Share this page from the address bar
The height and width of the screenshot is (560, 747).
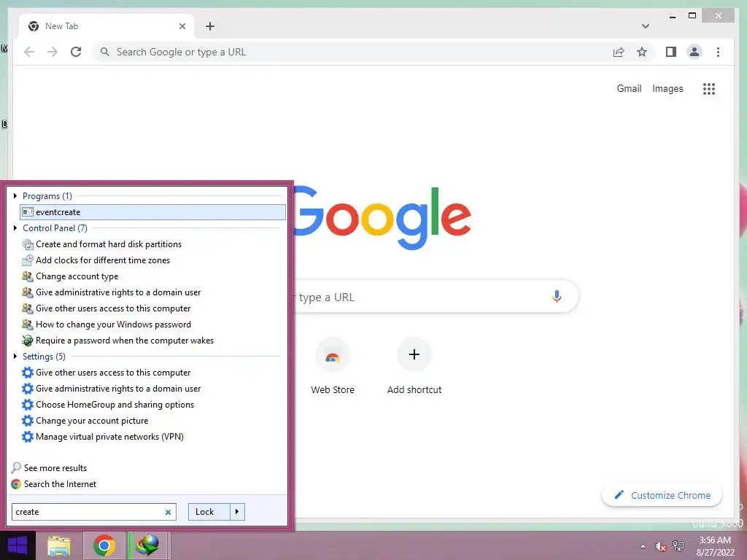tap(619, 52)
